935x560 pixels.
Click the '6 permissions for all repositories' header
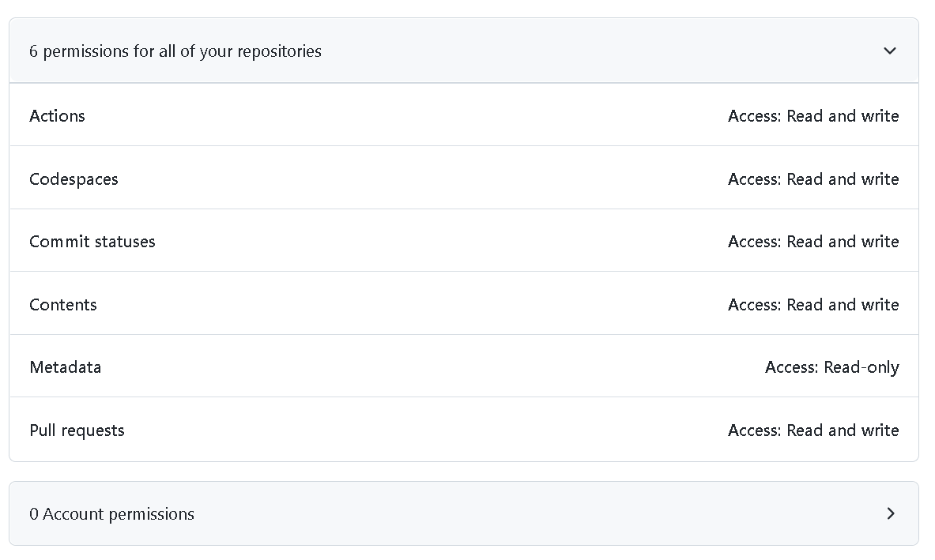point(175,51)
